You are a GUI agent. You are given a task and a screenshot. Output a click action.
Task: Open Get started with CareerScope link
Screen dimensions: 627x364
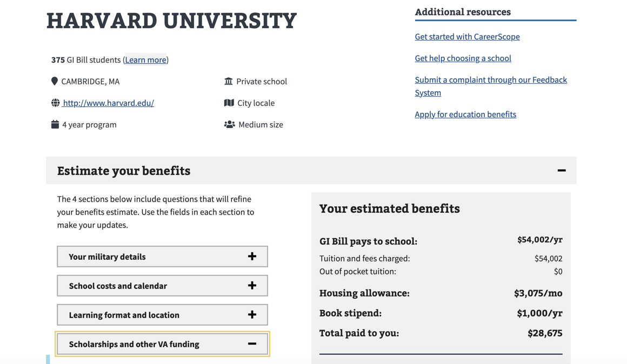click(467, 37)
